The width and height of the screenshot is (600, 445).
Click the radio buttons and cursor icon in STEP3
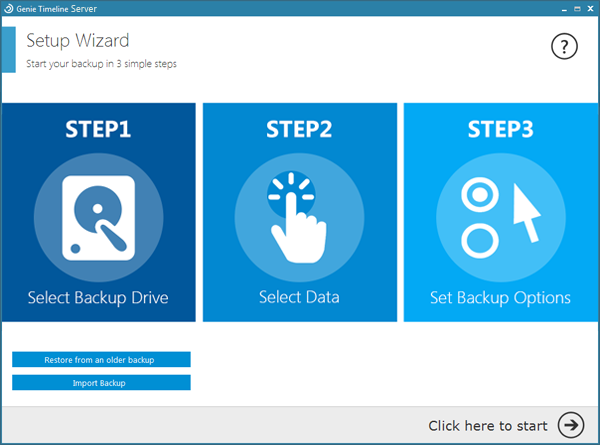point(501,218)
